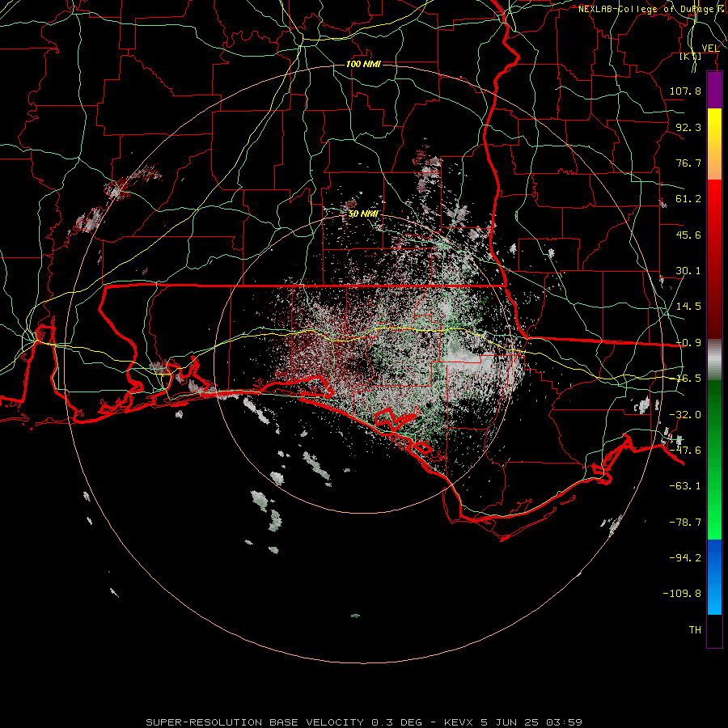Viewport: 728px width, 728px height.
Task: Click the 92.3 velocity scale value
Action: [x=688, y=127]
